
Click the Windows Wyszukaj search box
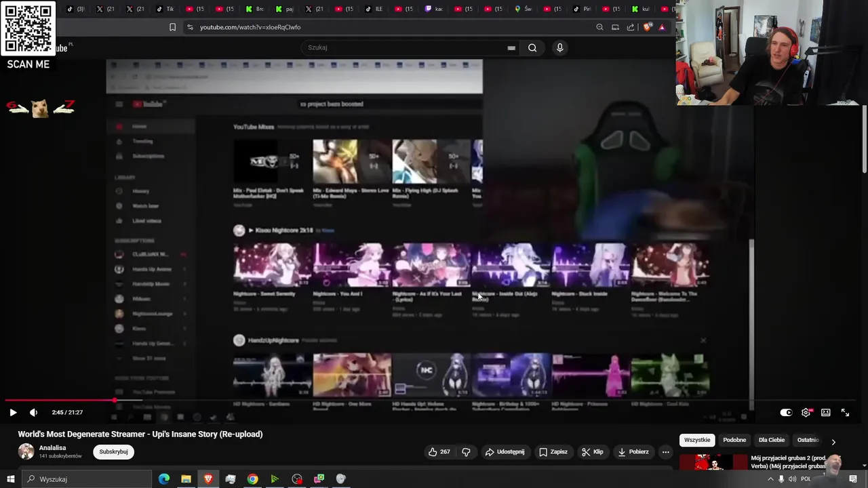click(87, 479)
